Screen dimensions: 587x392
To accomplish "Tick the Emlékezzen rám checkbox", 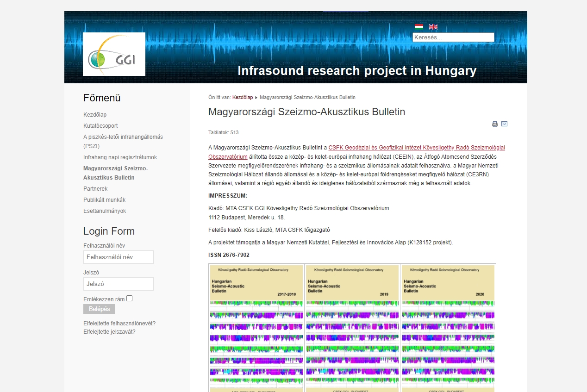I will point(130,299).
